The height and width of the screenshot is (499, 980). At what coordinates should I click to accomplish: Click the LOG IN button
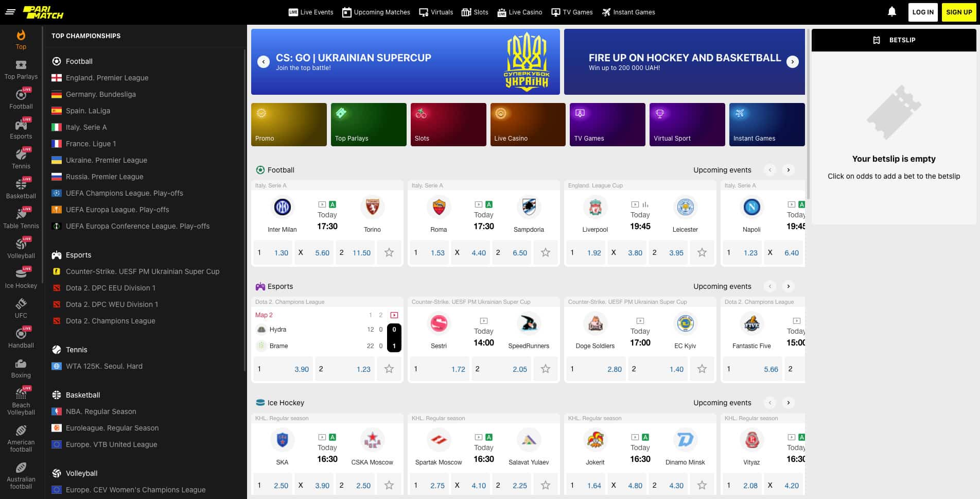coord(923,12)
